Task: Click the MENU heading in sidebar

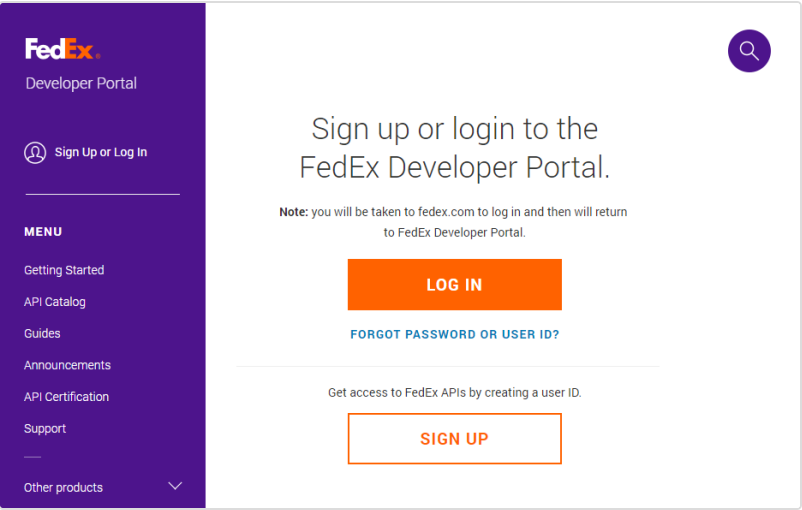Action: pyautogui.click(x=43, y=232)
